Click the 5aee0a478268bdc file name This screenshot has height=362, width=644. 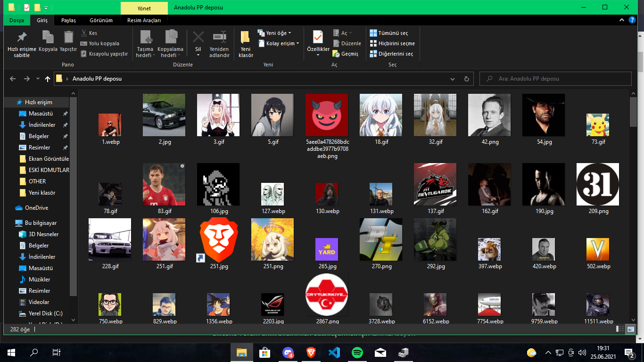tap(328, 149)
